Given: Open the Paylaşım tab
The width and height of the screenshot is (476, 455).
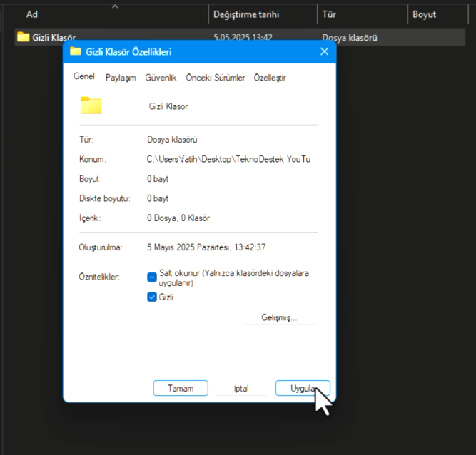Looking at the screenshot, I should pyautogui.click(x=121, y=78).
